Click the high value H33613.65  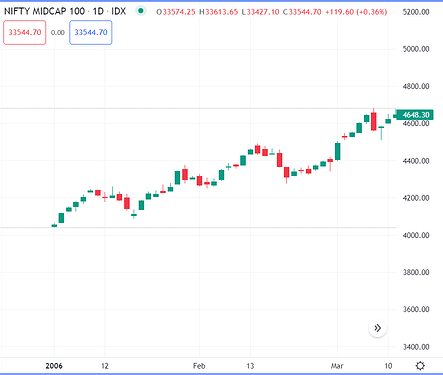point(219,12)
